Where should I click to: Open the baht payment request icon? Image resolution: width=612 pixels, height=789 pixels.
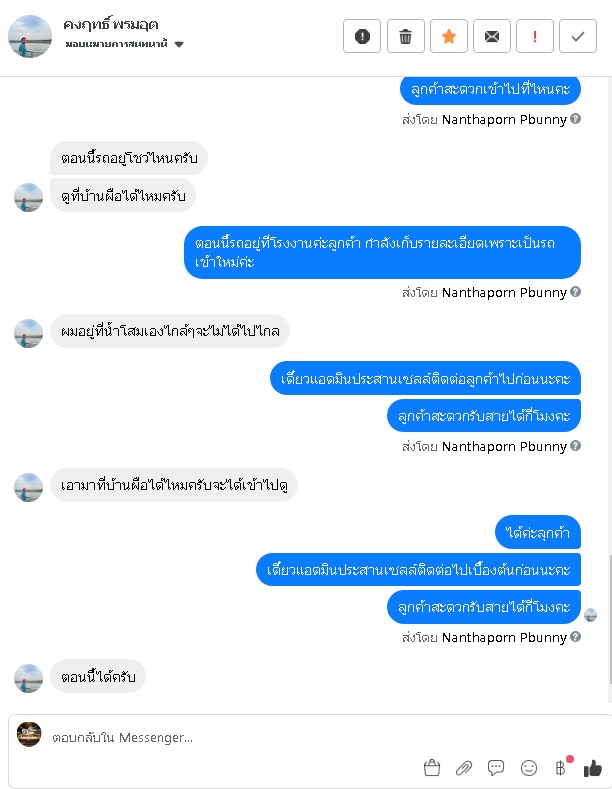pos(561,768)
